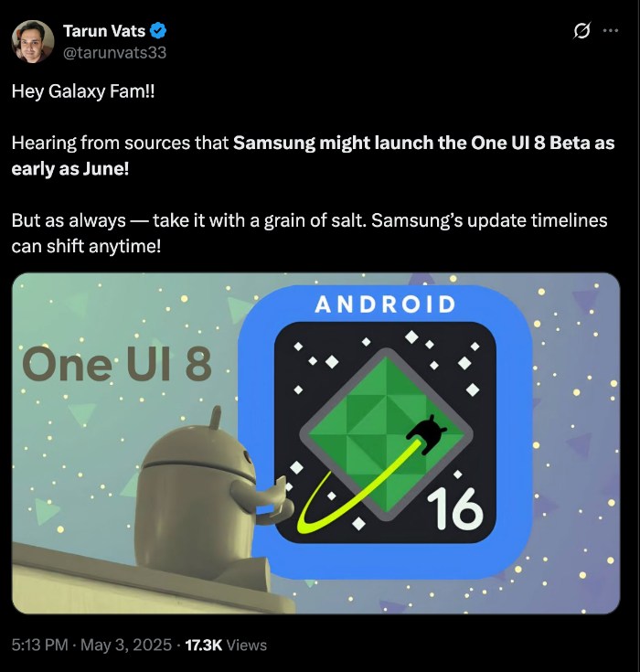Click the 'can shift anytime!' text line
Viewport: 640px width, 672px height.
86,246
